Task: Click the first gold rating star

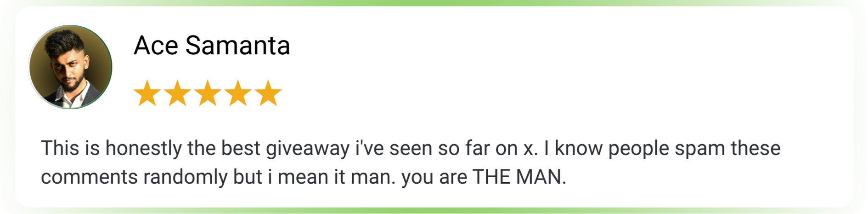Action: 147,93
